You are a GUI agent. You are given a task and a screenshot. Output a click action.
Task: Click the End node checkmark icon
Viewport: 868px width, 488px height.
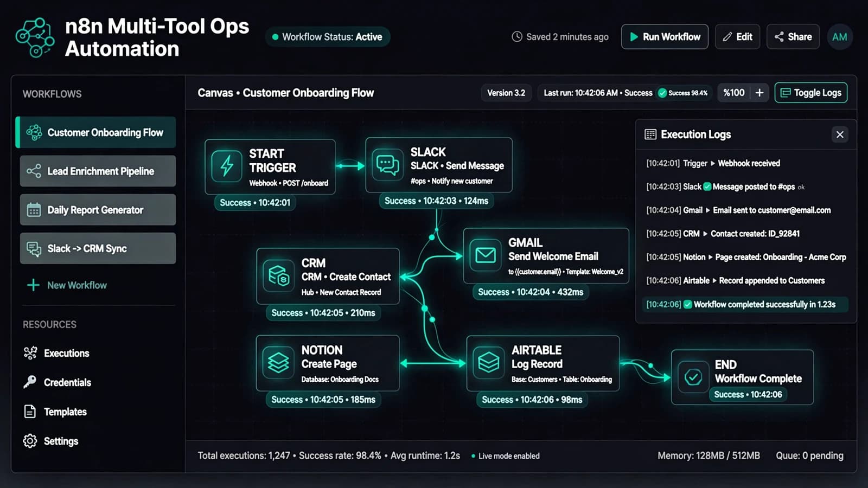(693, 376)
